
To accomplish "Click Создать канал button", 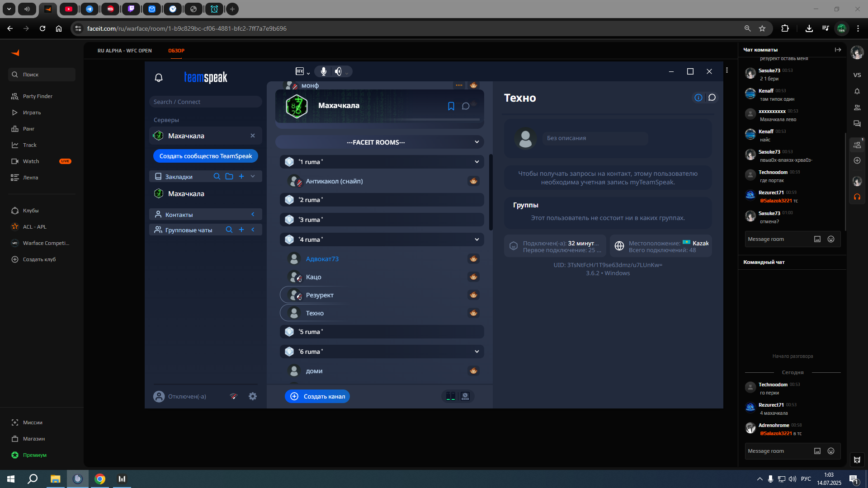I will (317, 396).
